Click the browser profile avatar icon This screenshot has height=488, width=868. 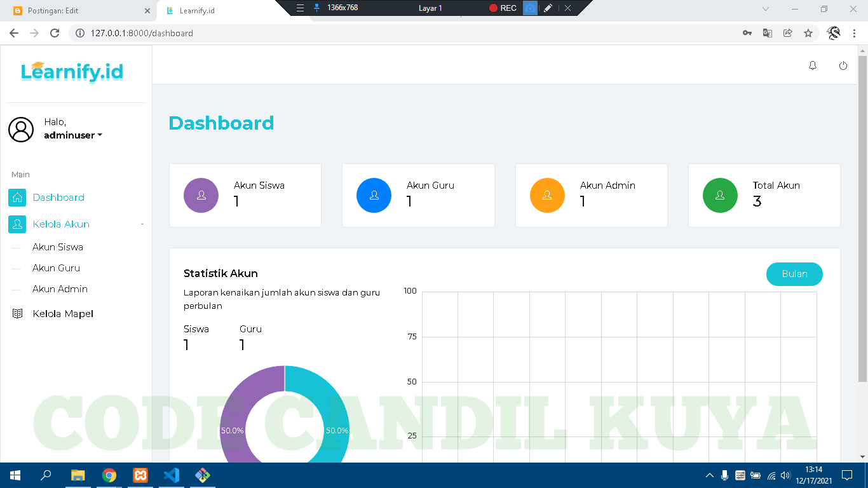click(x=834, y=33)
